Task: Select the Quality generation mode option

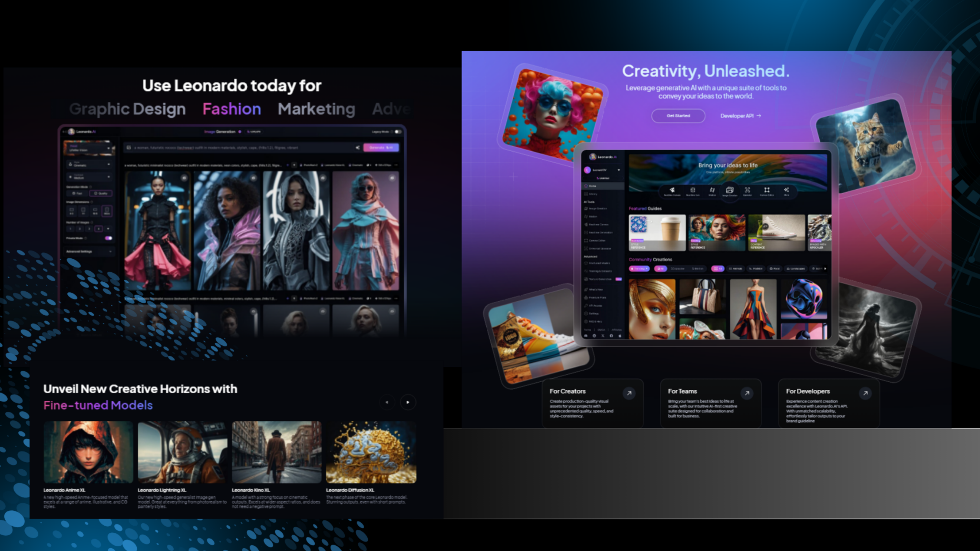Action: coord(101,193)
